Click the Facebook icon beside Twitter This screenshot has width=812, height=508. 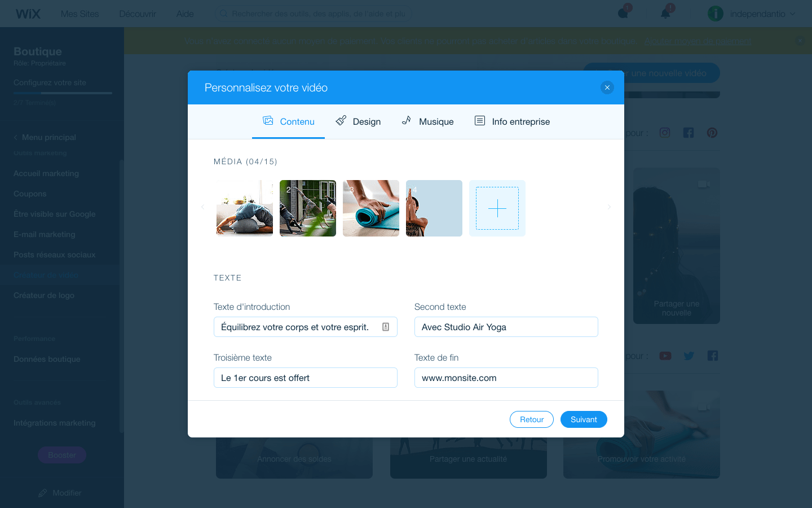pos(713,356)
